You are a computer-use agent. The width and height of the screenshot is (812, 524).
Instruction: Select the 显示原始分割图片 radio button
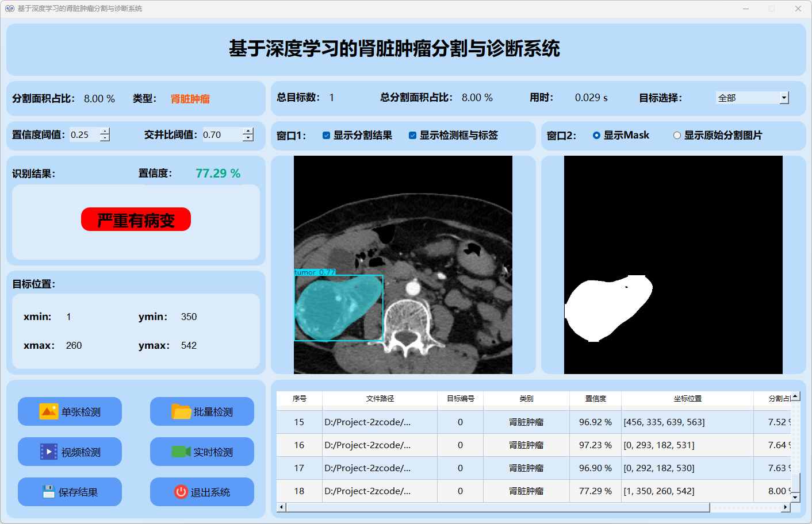(x=677, y=136)
